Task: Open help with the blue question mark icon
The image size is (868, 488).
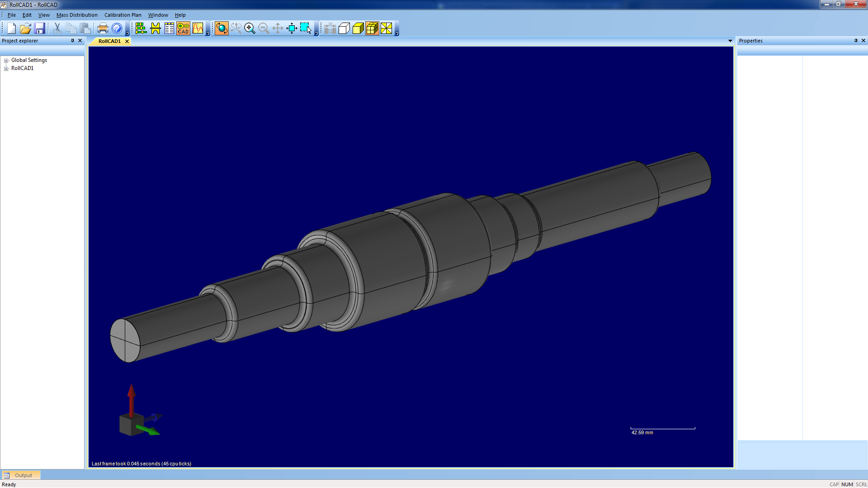Action: (x=117, y=28)
